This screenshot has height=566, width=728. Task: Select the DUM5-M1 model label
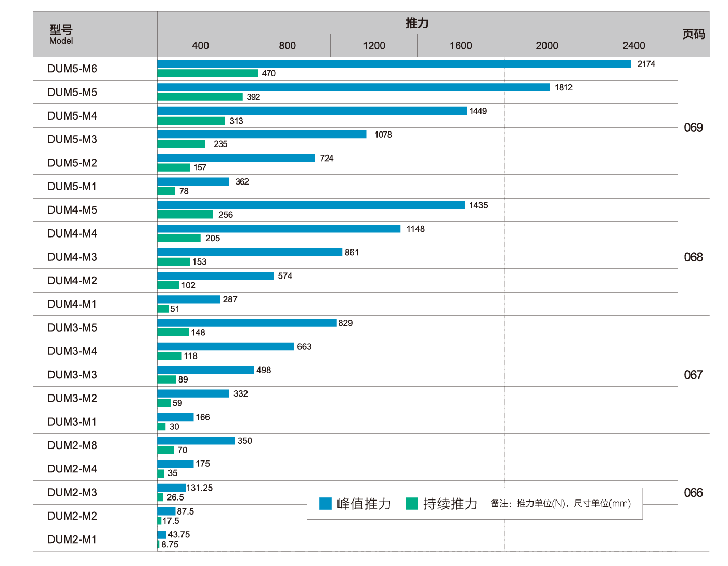(x=72, y=186)
